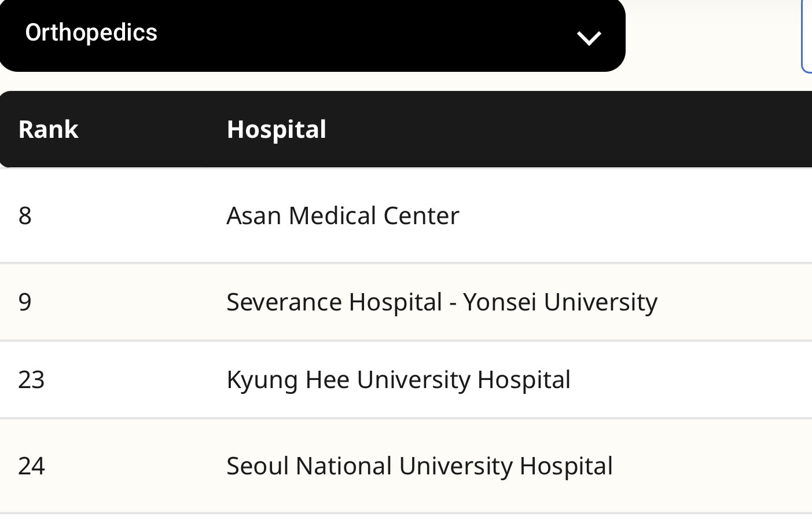
Task: Click rank number 23 in the table
Action: [31, 380]
